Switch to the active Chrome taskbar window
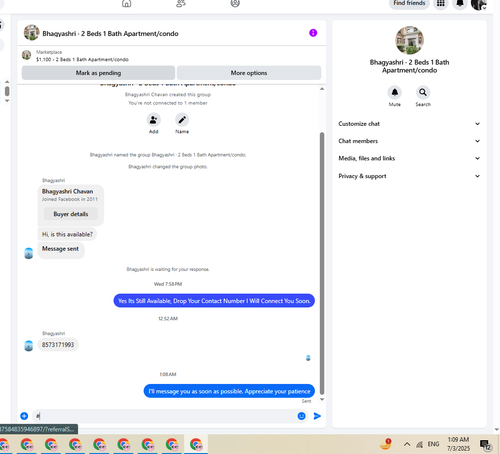The width and height of the screenshot is (500, 454). [x=196, y=444]
